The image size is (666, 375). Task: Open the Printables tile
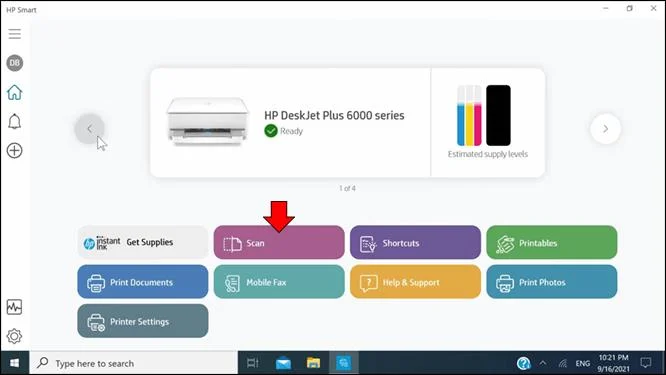[x=552, y=242]
